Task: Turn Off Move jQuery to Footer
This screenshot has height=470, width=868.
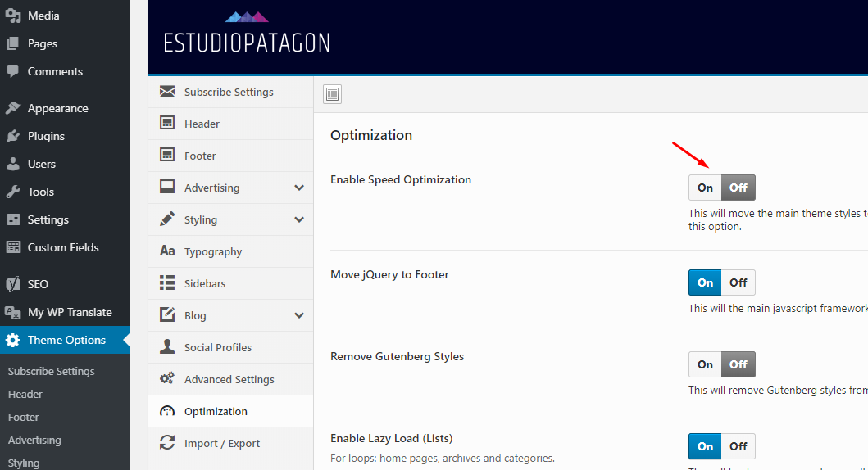Action: point(738,282)
